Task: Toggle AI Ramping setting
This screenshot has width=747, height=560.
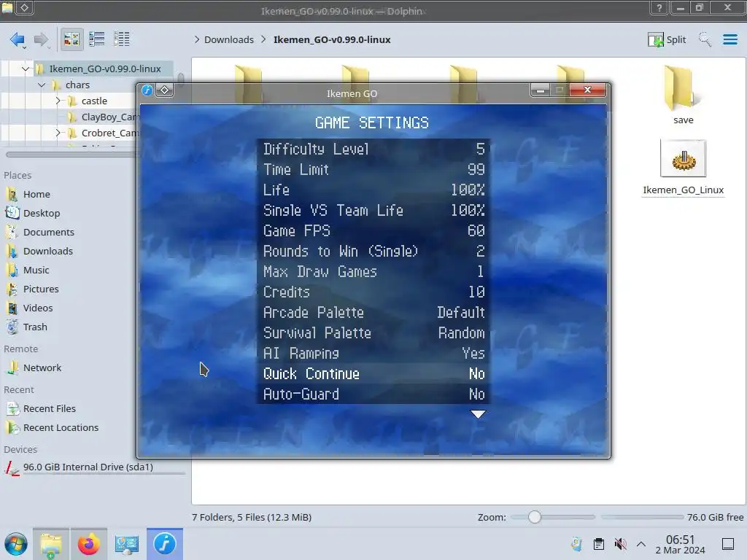Action: pyautogui.click(x=373, y=354)
